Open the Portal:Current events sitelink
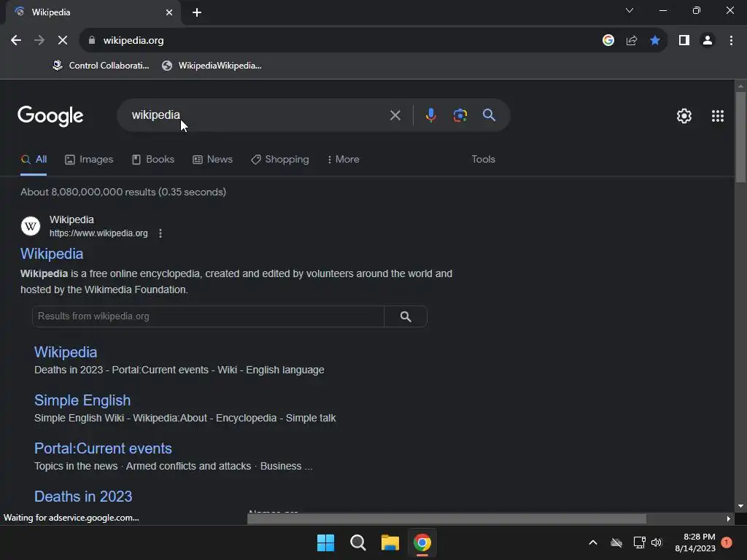747x560 pixels. coord(103,448)
